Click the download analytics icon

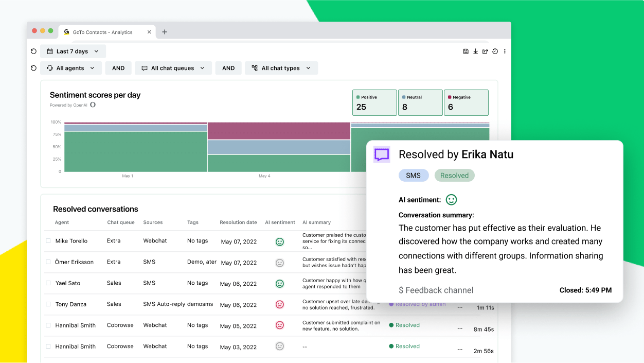[x=475, y=51]
